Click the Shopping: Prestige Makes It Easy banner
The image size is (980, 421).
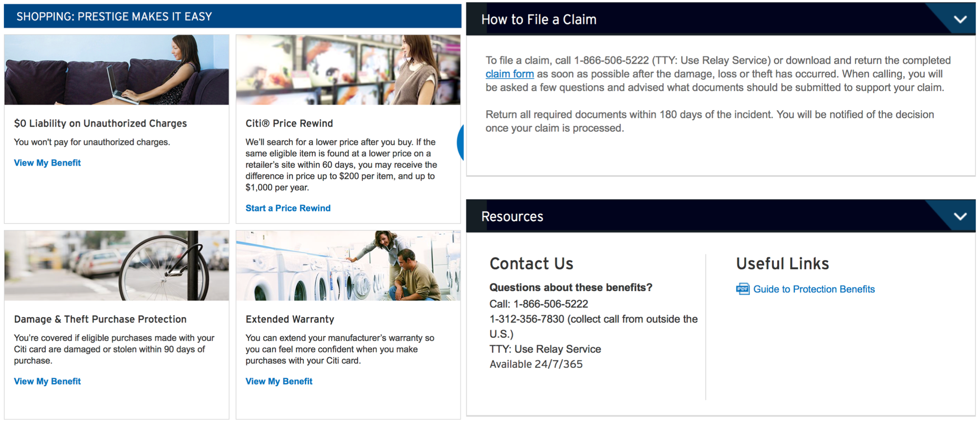pos(232,16)
